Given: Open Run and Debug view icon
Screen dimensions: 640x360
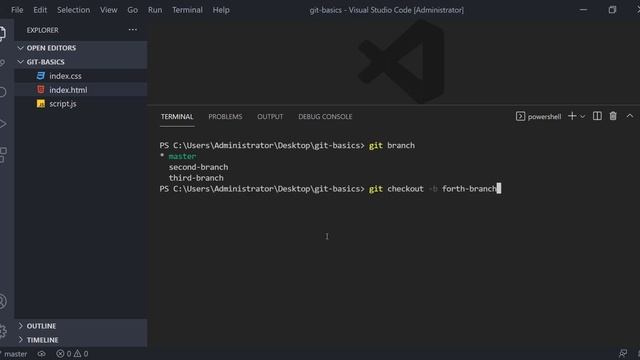Looking at the screenshot, I should [x=2, y=124].
